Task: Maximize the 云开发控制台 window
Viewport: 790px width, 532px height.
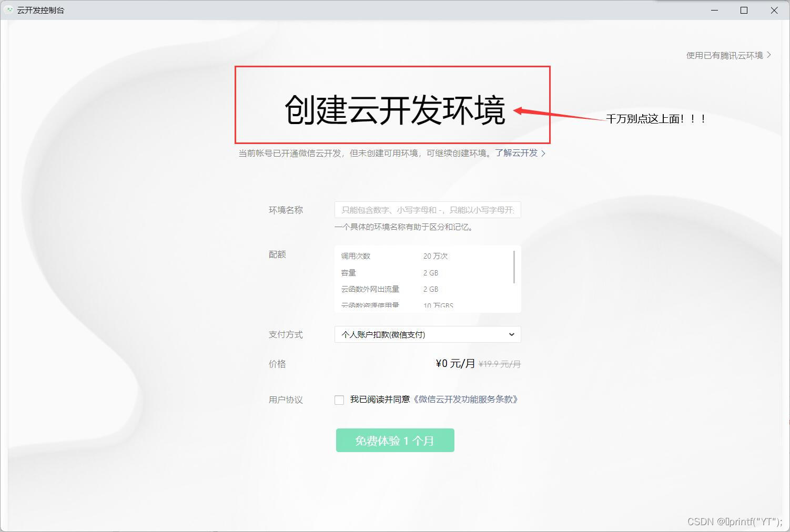Action: click(x=744, y=10)
